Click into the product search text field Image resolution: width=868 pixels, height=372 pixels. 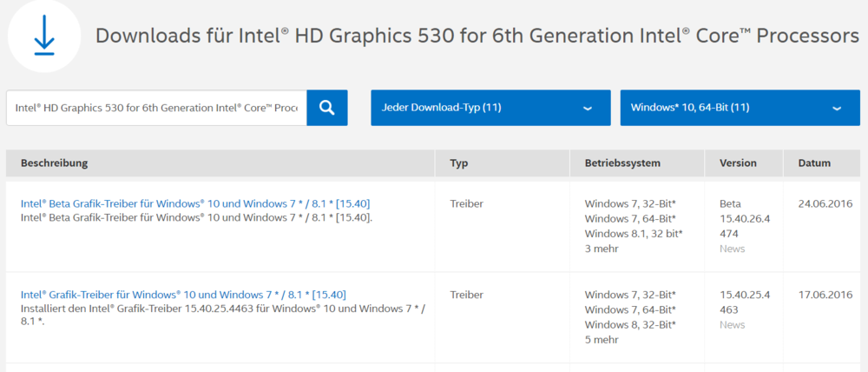click(156, 108)
